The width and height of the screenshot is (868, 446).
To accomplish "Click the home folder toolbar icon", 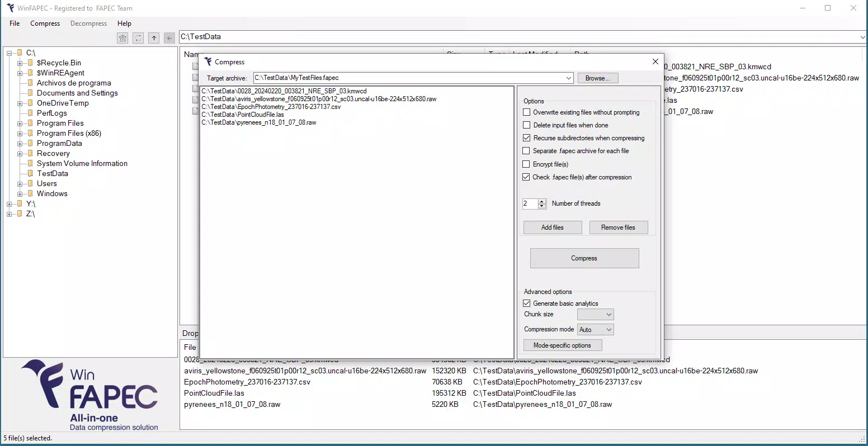I will pos(122,38).
